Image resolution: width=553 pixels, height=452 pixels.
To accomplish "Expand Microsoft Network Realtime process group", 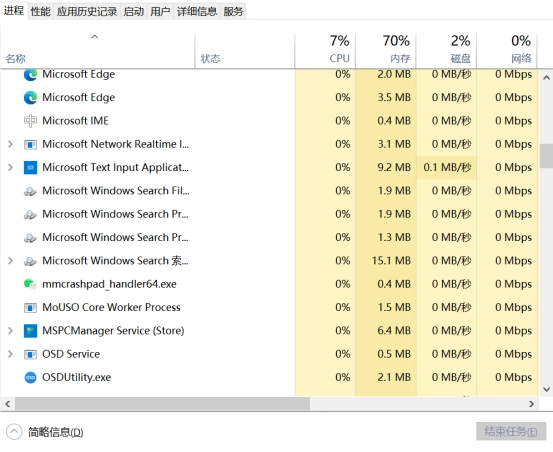I will tap(10, 144).
